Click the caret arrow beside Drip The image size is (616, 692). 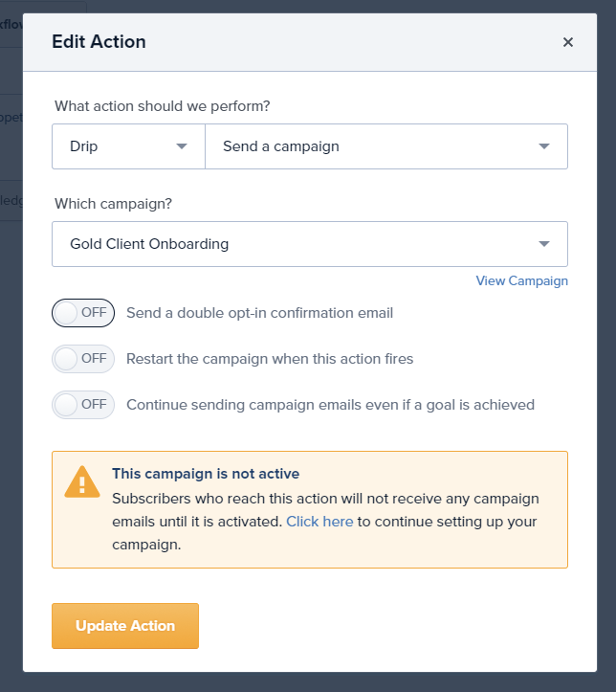(x=182, y=146)
